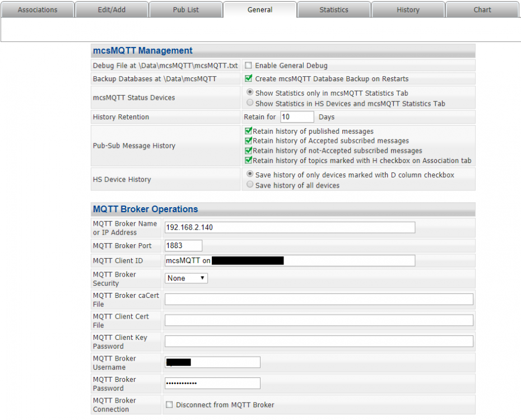Viewport: 521px width, 420px height.
Task: Go to the Pub List tab
Action: pos(185,10)
